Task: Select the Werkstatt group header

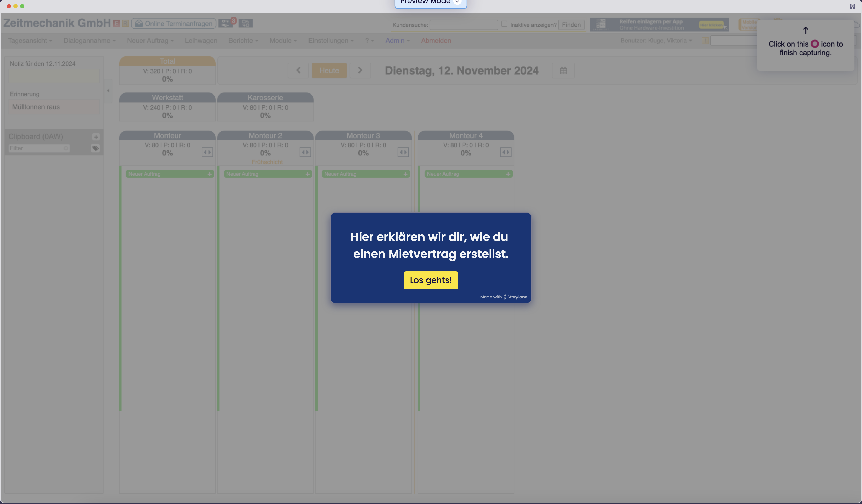Action: 167,97
